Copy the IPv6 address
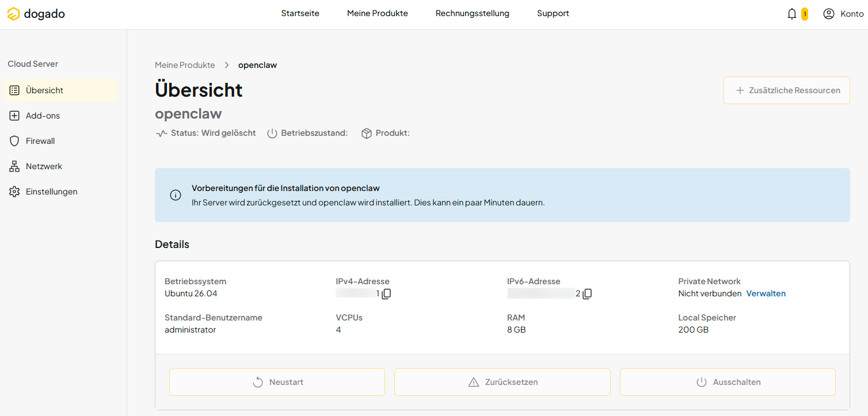Image resolution: width=868 pixels, height=416 pixels. pyautogui.click(x=587, y=294)
